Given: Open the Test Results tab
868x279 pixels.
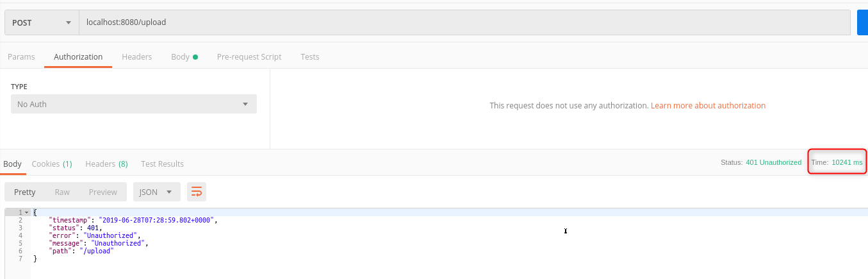Looking at the screenshot, I should (162, 164).
